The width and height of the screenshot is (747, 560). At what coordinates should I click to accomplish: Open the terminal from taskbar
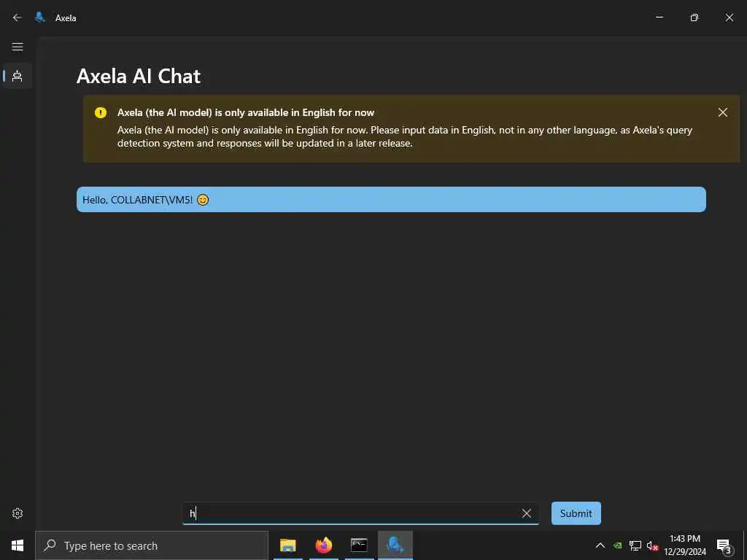coord(359,545)
